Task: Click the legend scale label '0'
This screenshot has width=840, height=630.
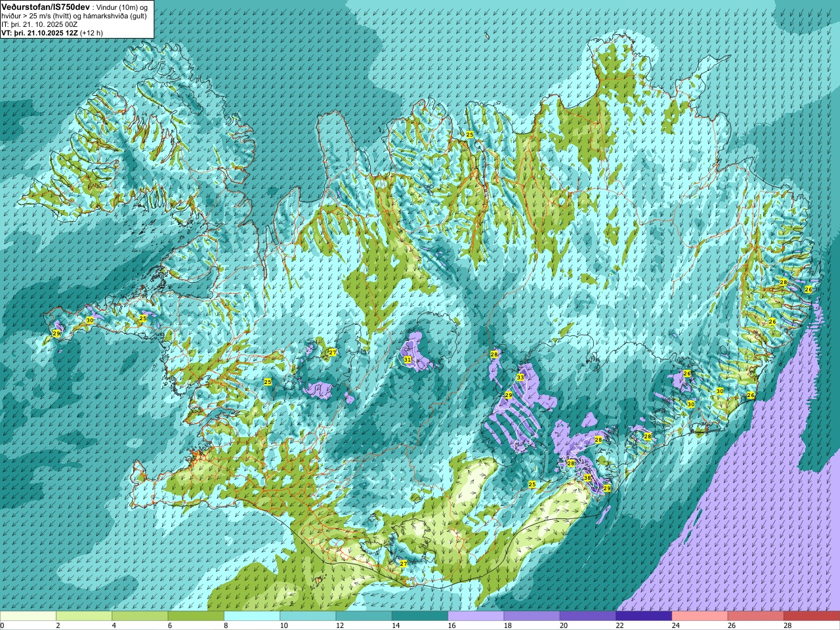Action: click(3, 625)
